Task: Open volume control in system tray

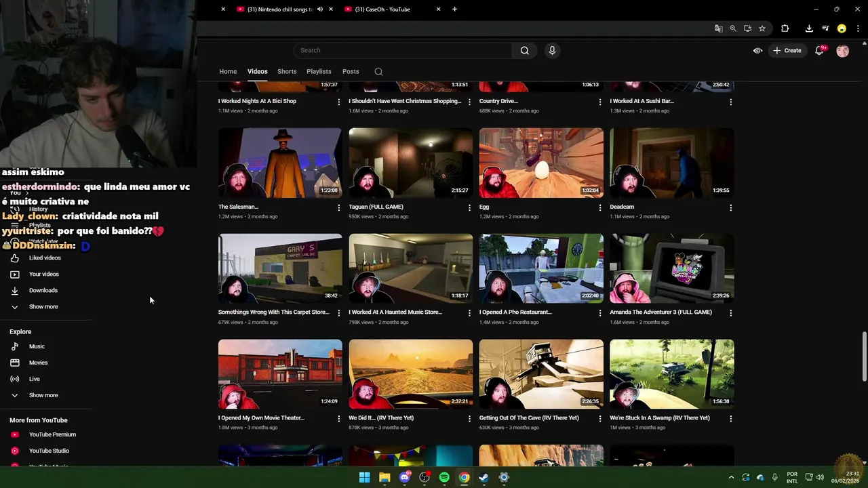Action: click(x=820, y=478)
